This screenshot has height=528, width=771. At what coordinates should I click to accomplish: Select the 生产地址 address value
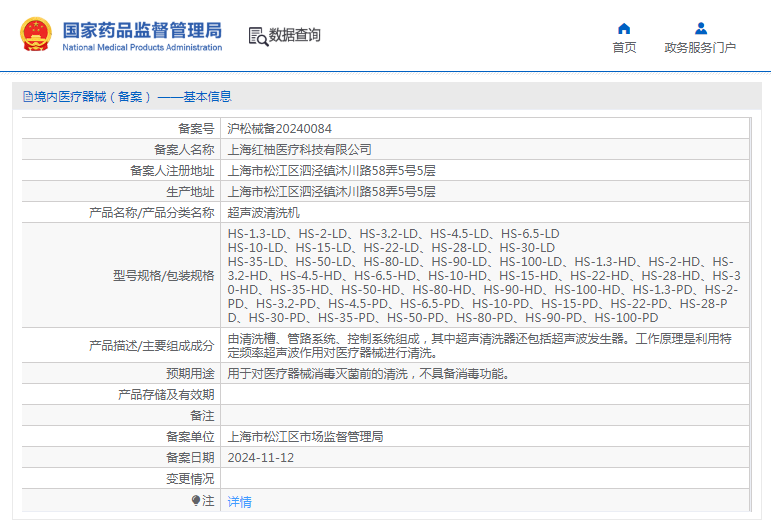(331, 192)
